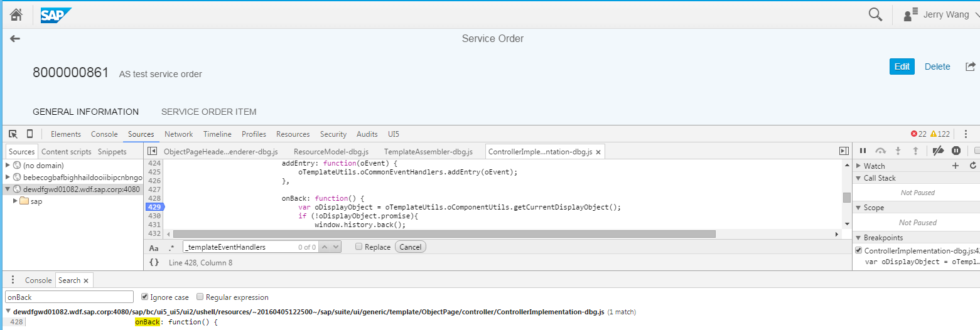Image resolution: width=980 pixels, height=330 pixels.
Task: Select the Content scripts navigator tab
Action: point(67,152)
